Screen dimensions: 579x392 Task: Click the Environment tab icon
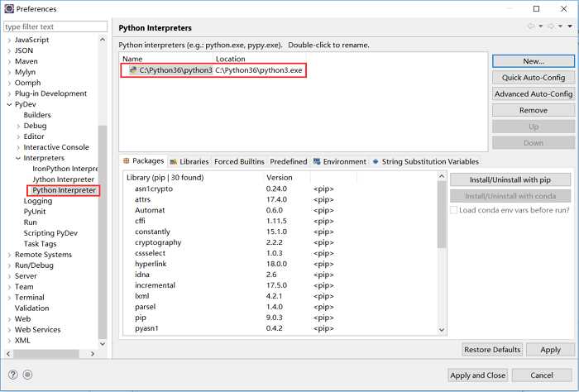(x=317, y=161)
